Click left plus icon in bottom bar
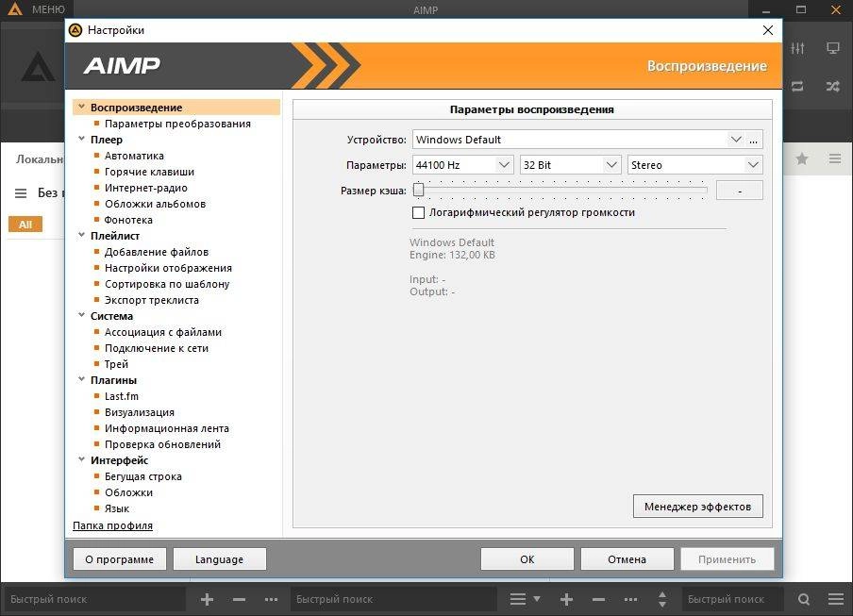Screen dimensions: 853x616 click(x=207, y=600)
